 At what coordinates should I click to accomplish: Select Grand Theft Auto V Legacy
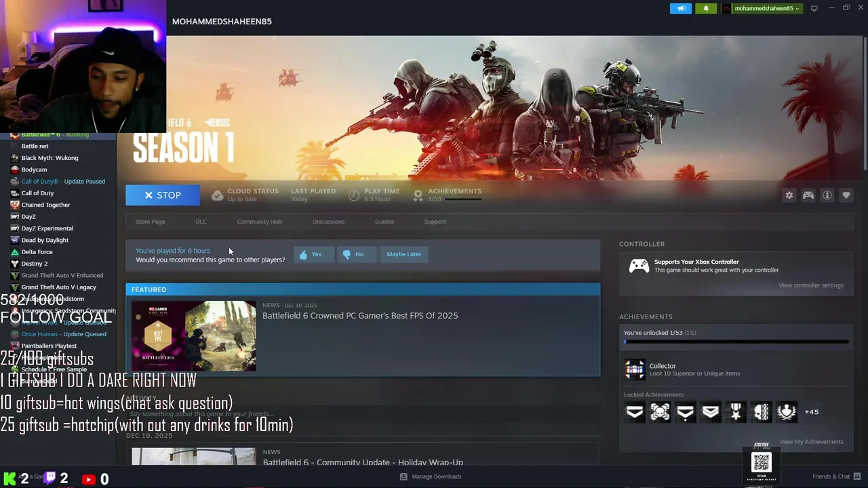[58, 287]
